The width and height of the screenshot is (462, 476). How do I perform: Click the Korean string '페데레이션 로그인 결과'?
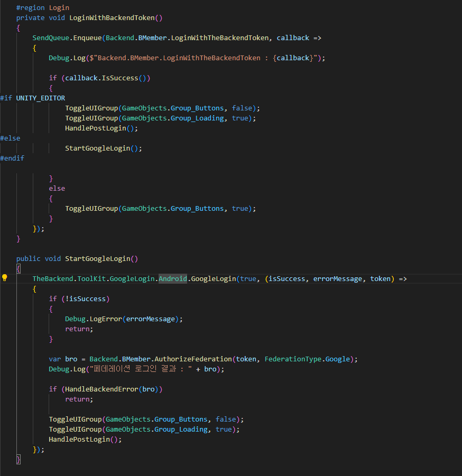click(x=135, y=369)
